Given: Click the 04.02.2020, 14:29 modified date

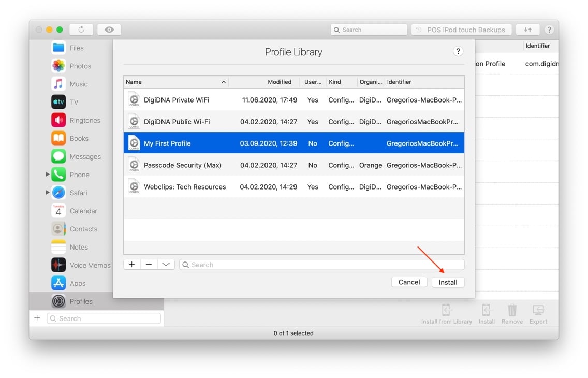Looking at the screenshot, I should pos(269,187).
